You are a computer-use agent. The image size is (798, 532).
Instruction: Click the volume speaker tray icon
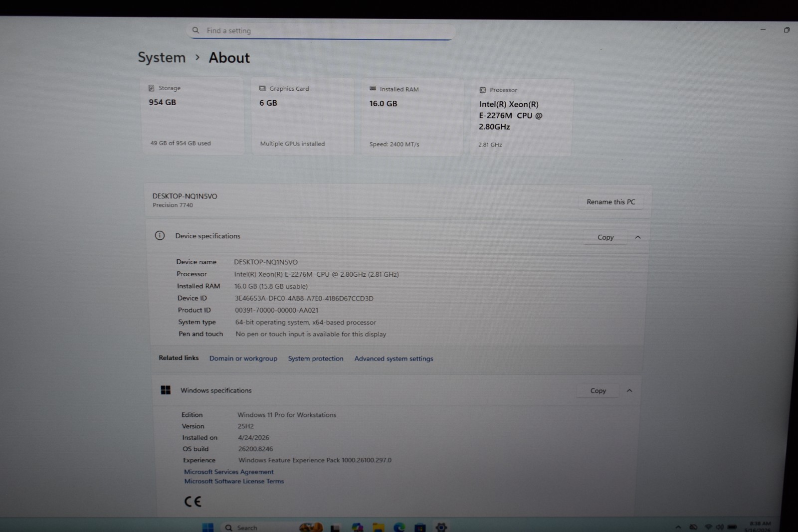(720, 527)
